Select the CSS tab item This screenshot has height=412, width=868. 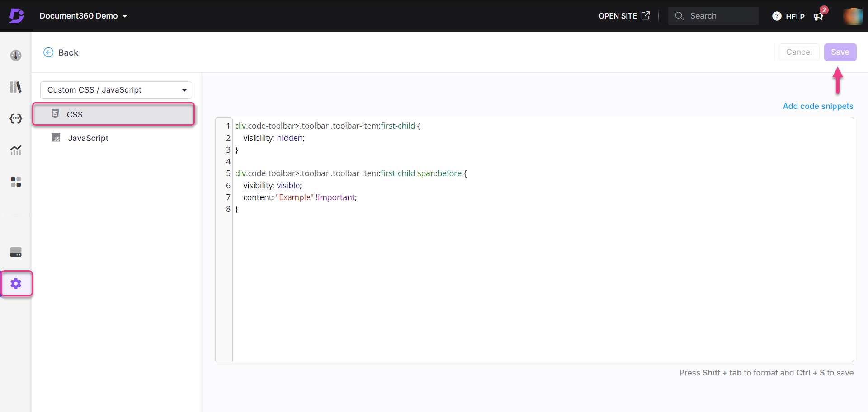[114, 114]
